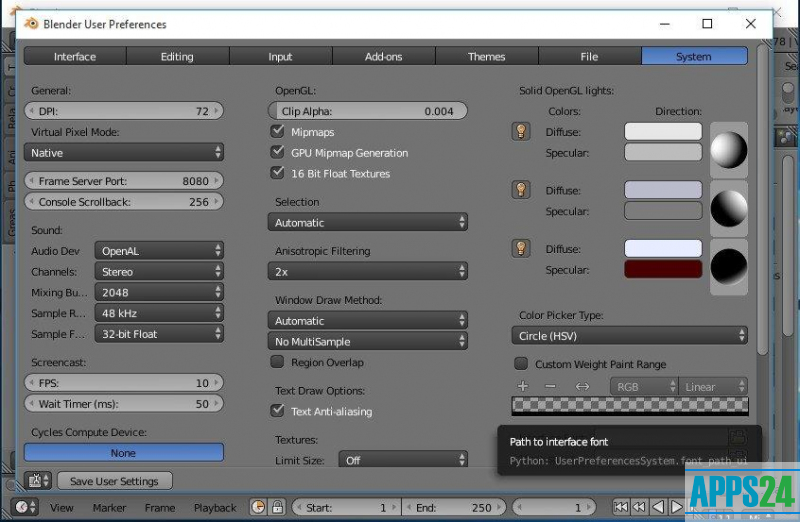Enable Region Overlap
Image resolution: width=800 pixels, height=522 pixels.
(x=278, y=362)
